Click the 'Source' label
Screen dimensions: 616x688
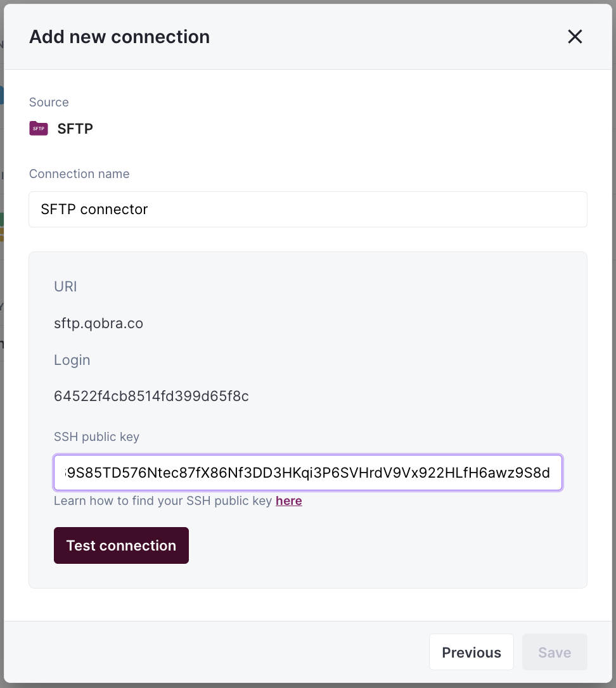[x=49, y=102]
